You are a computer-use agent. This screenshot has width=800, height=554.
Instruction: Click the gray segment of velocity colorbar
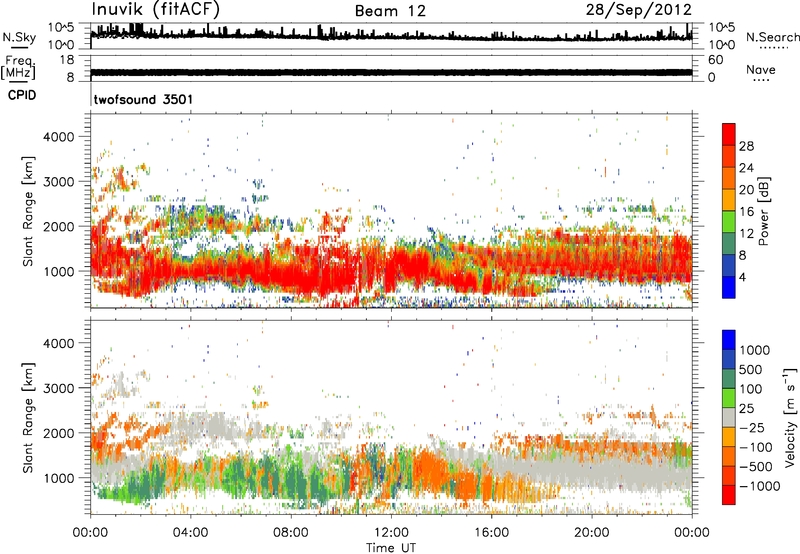[729, 417]
